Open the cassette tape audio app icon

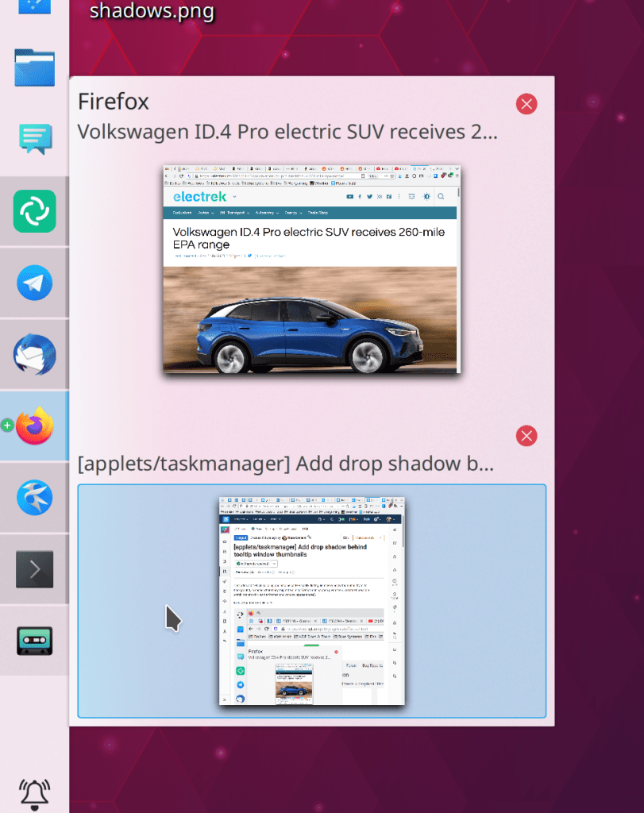click(x=34, y=640)
